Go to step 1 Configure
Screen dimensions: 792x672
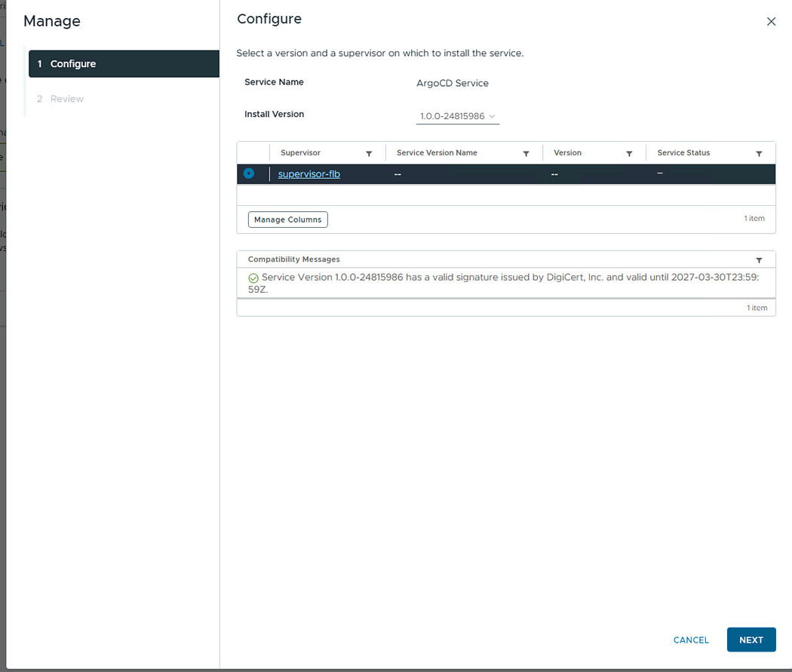124,63
